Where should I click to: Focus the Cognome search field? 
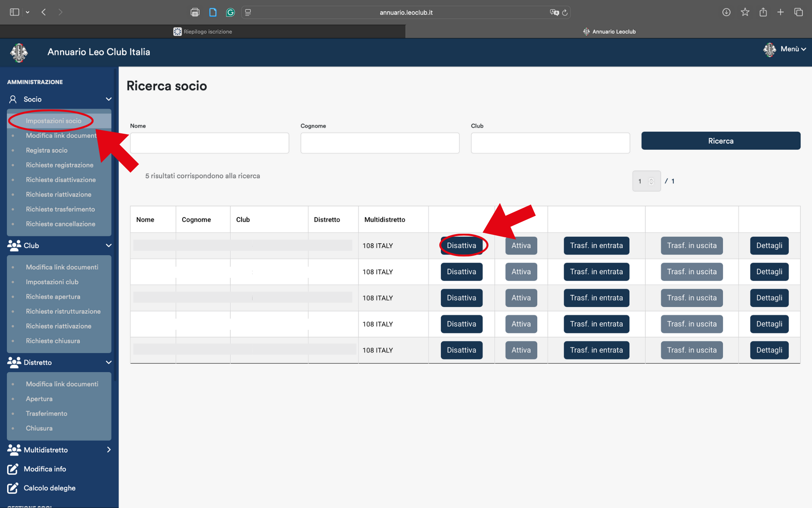pos(380,143)
